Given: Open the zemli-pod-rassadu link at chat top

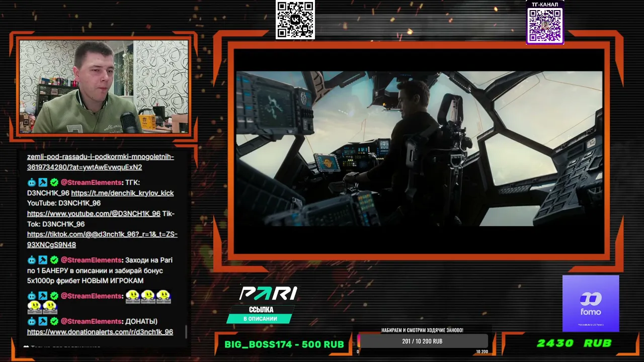Looking at the screenshot, I should tap(101, 162).
